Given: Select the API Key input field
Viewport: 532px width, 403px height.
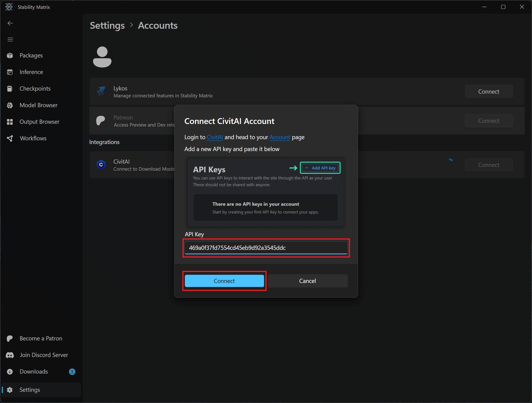Looking at the screenshot, I should pyautogui.click(x=266, y=247).
